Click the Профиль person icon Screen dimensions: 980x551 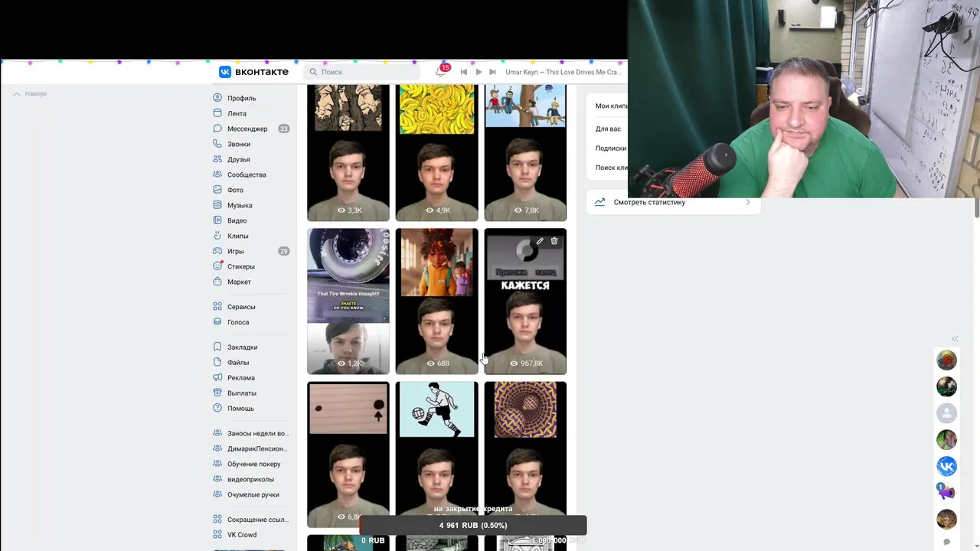pyautogui.click(x=217, y=98)
